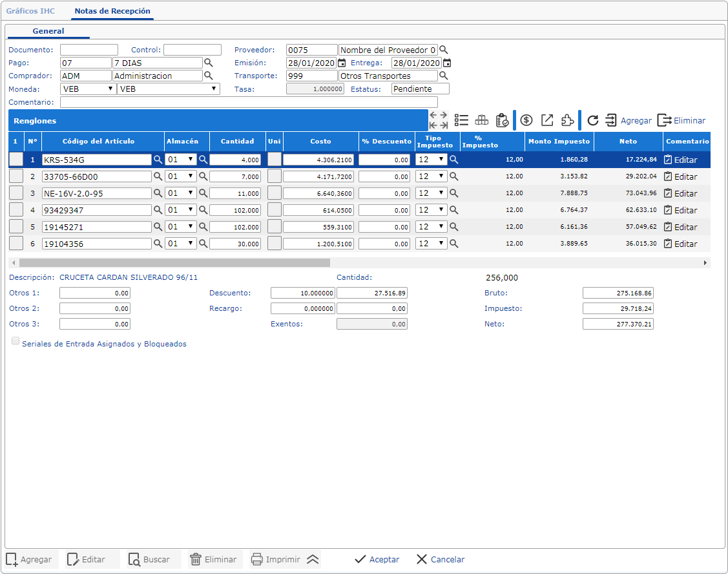The height and width of the screenshot is (574, 728).
Task: Click the horizontal scrollbar under the rows grid
Action: coord(174,263)
